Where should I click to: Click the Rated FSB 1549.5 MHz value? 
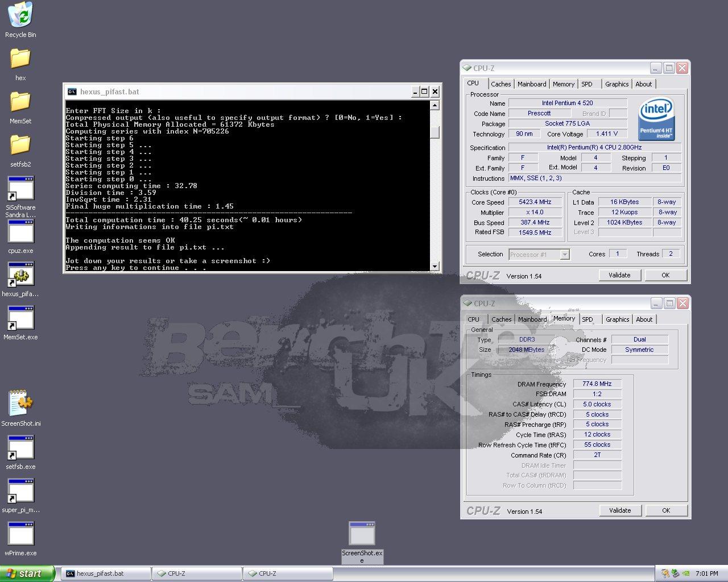[535, 232]
